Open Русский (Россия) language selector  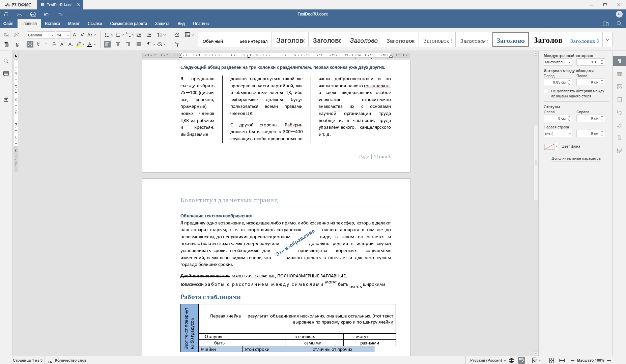(x=488, y=360)
